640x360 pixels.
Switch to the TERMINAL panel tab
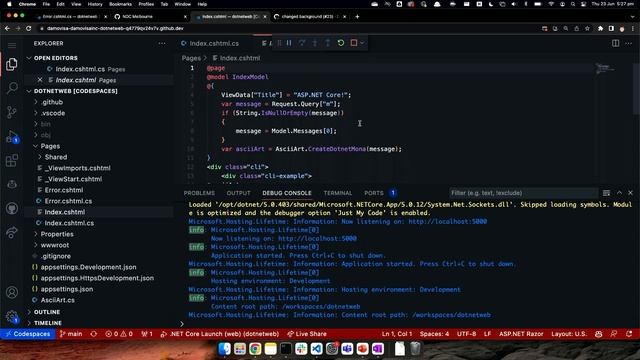(x=338, y=193)
